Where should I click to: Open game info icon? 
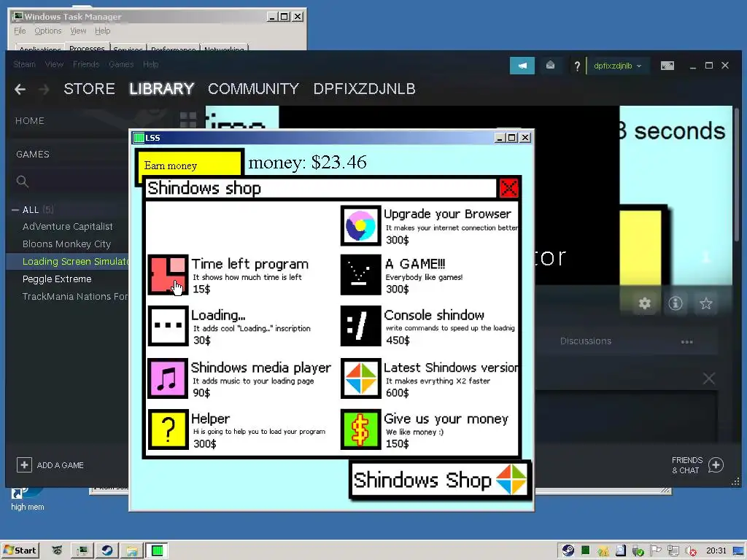pyautogui.click(x=675, y=303)
